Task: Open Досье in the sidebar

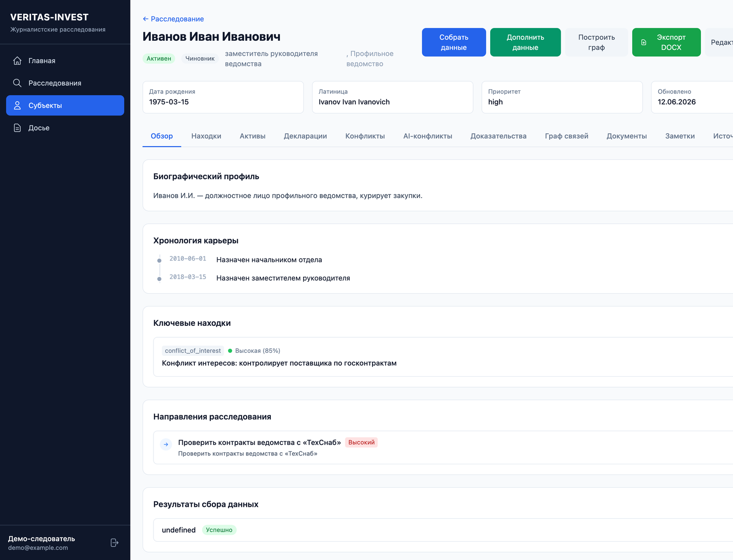Action: click(x=65, y=128)
